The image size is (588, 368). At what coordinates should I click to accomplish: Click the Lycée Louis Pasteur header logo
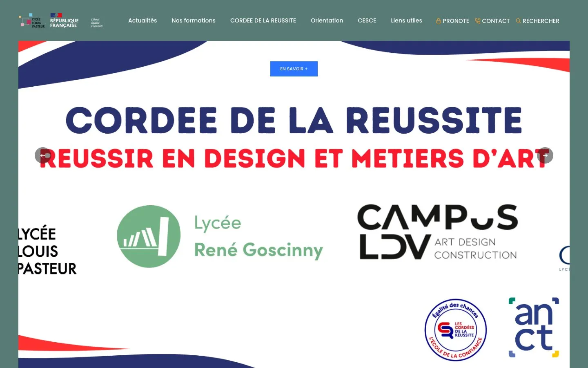[x=32, y=20]
